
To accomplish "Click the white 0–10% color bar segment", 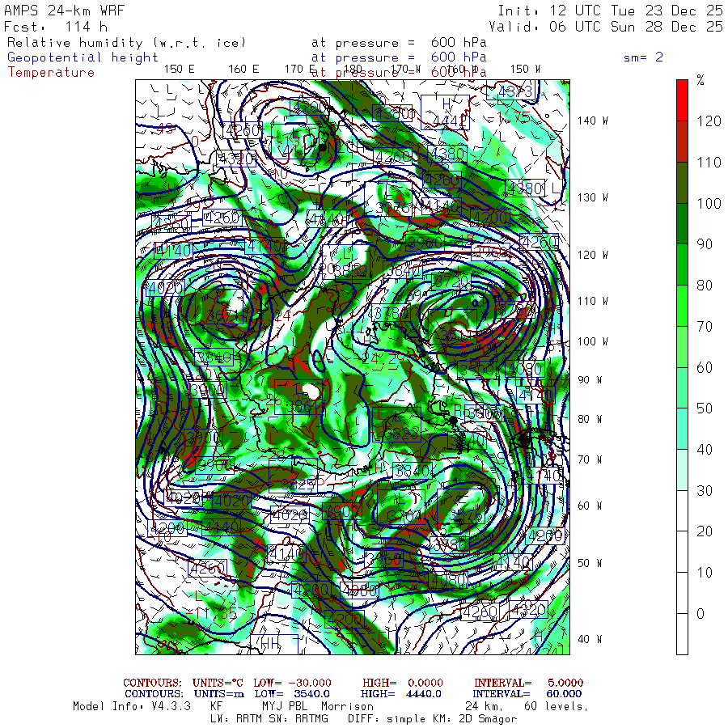I will click(682, 633).
